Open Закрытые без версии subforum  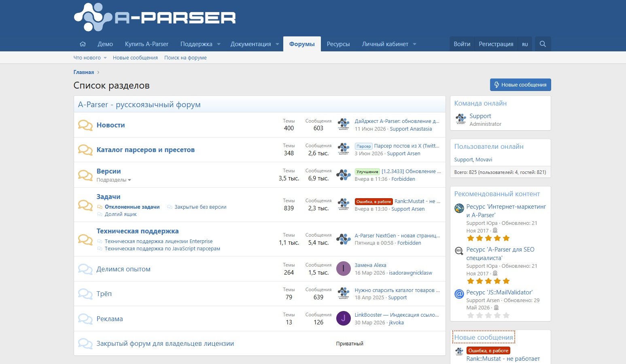click(200, 207)
